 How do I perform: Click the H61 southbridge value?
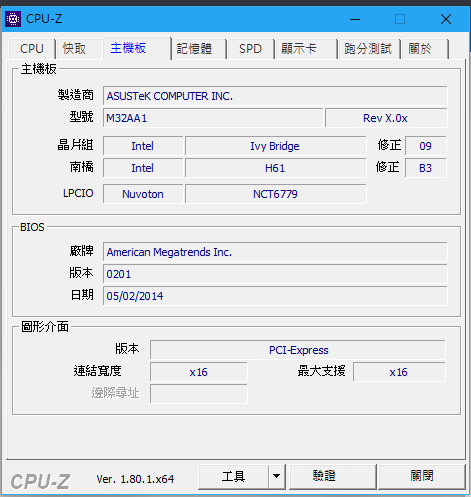pos(276,168)
